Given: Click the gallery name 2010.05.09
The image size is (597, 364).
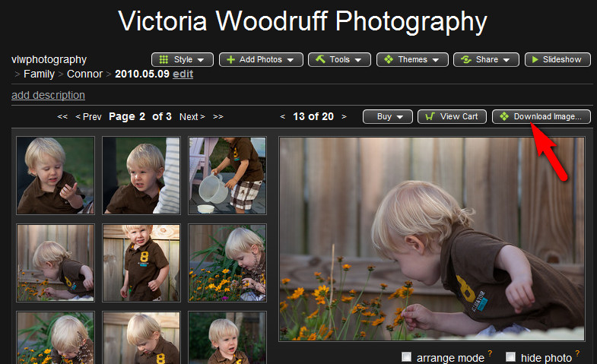Looking at the screenshot, I should point(142,74).
